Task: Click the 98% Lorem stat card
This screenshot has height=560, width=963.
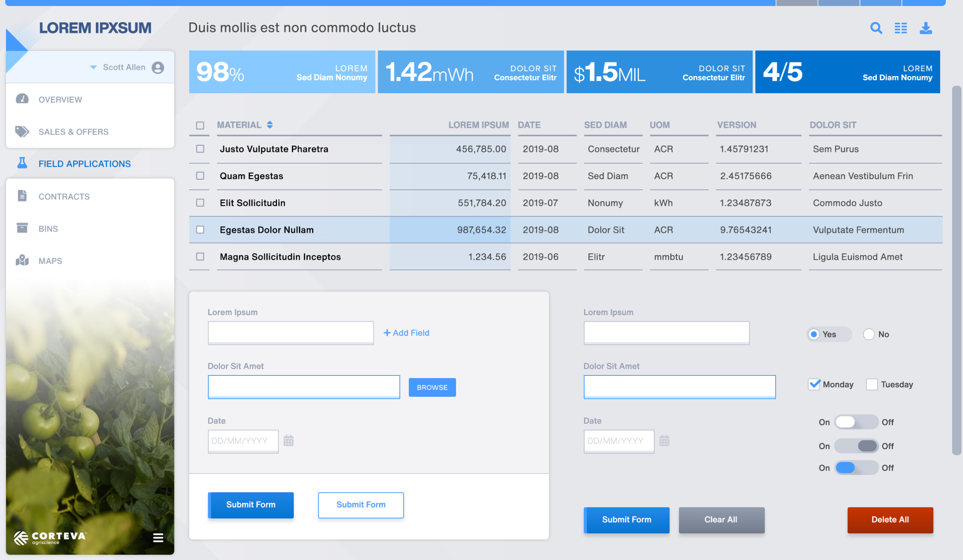Action: pos(282,72)
